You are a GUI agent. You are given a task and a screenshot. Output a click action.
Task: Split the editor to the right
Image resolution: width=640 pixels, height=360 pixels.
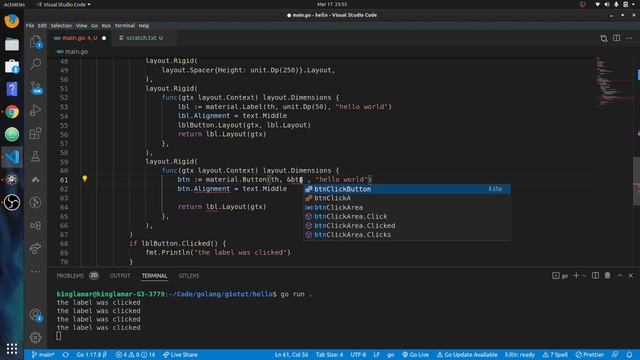point(616,38)
